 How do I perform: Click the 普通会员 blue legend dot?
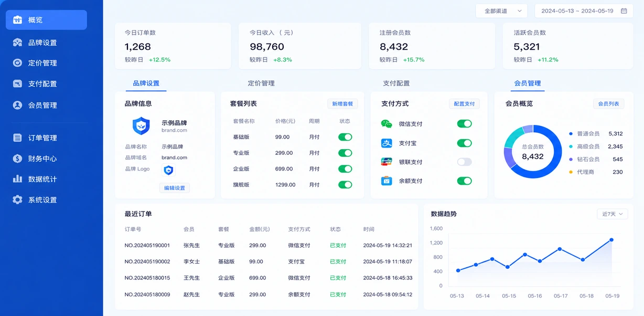point(571,134)
